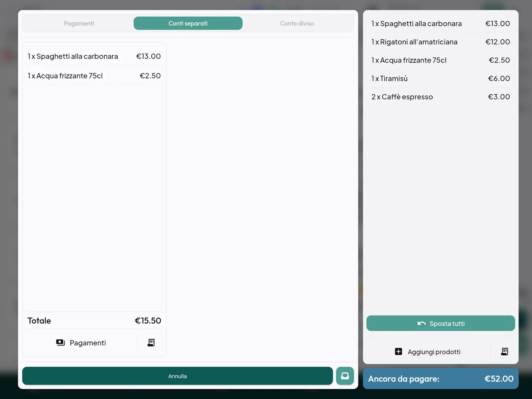The image size is (532, 399).
Task: Click the €12.00 price of Rigatoni
Action: tap(497, 42)
